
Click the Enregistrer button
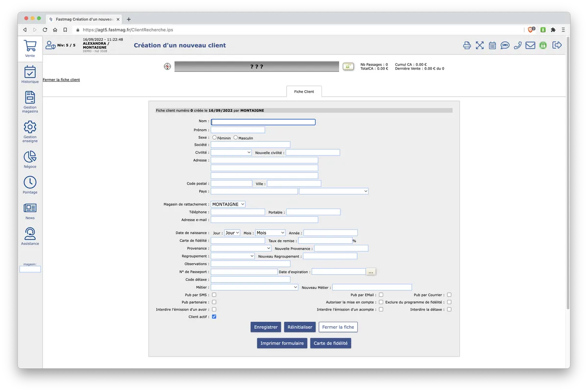266,327
